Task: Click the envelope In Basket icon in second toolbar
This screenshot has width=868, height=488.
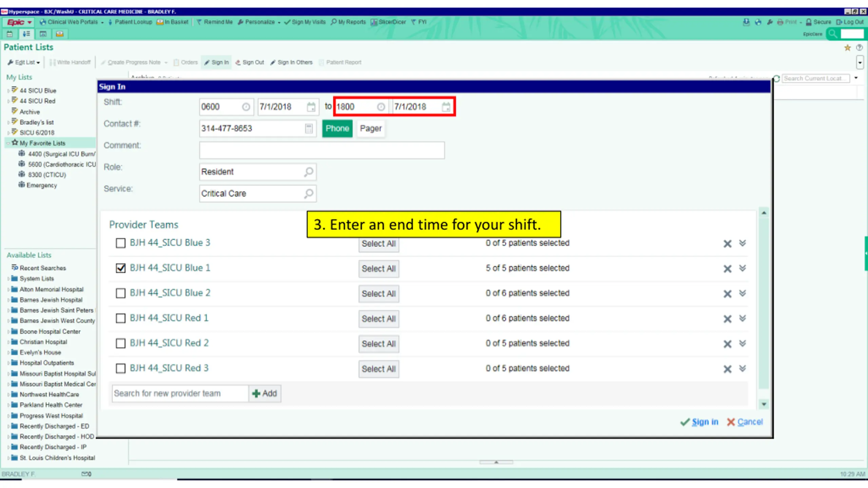Action: tap(60, 34)
